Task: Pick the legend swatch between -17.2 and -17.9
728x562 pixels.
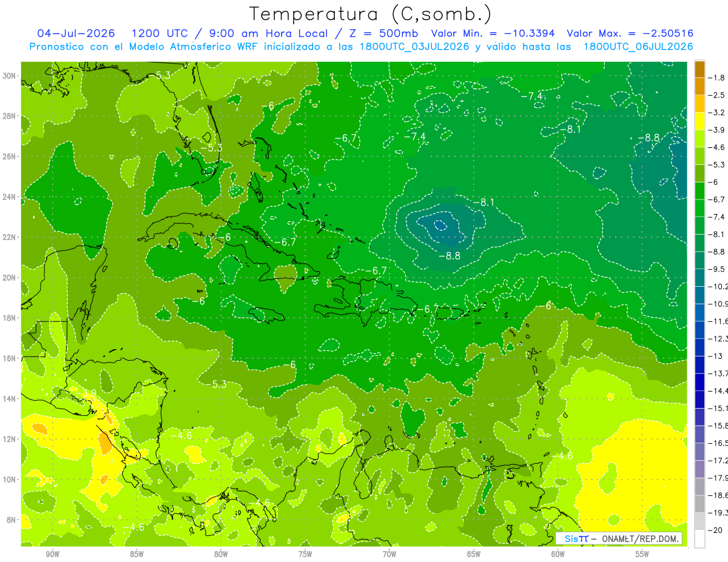Action: pyautogui.click(x=699, y=469)
